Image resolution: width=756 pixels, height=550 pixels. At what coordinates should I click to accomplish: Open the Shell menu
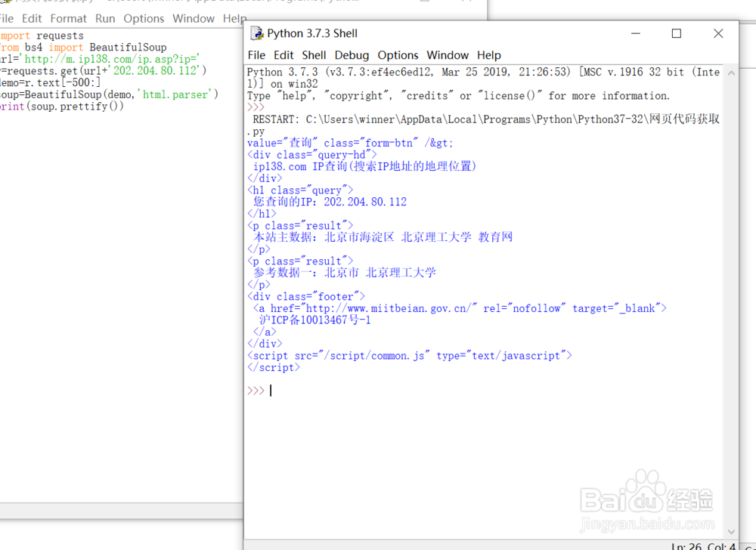coord(314,55)
